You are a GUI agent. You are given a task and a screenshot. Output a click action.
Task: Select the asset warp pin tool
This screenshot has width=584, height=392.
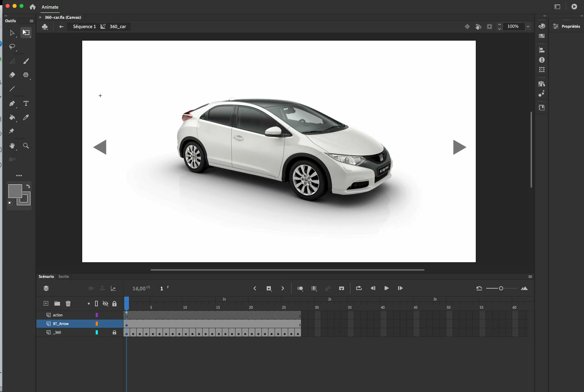click(x=11, y=131)
